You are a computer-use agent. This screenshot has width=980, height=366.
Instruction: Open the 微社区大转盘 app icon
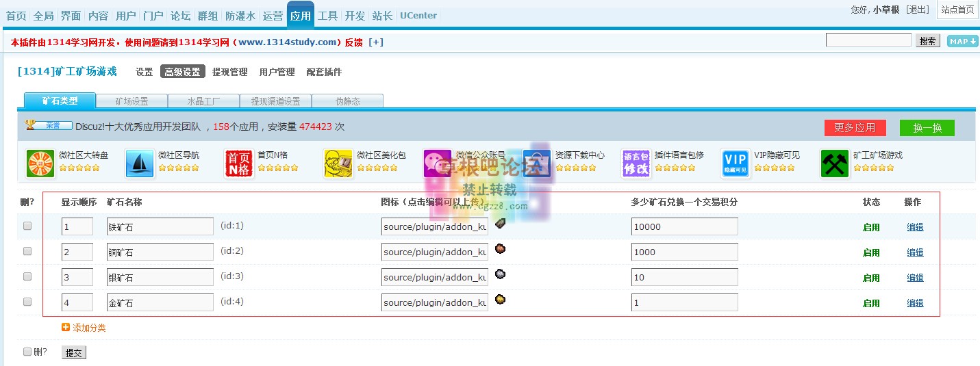40,164
